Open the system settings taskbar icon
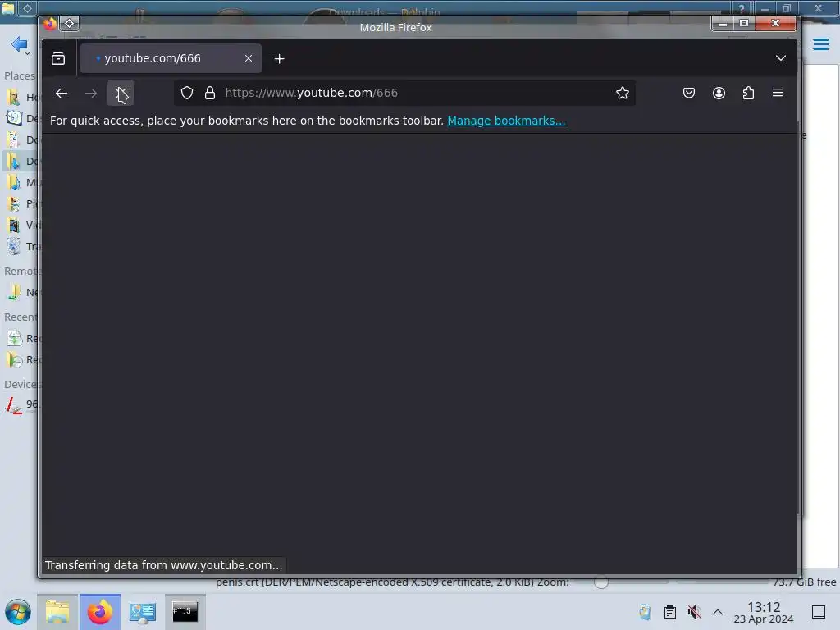840x630 pixels. click(143, 612)
